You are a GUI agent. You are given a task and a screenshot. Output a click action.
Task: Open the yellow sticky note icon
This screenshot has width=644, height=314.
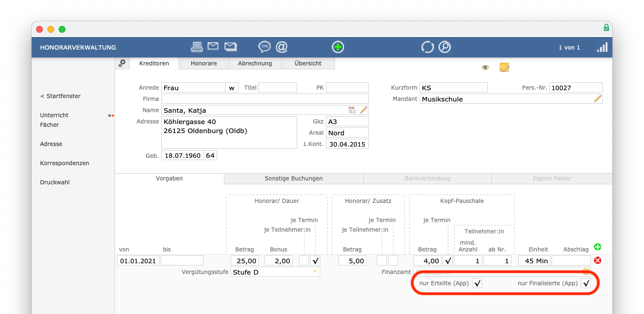click(504, 67)
